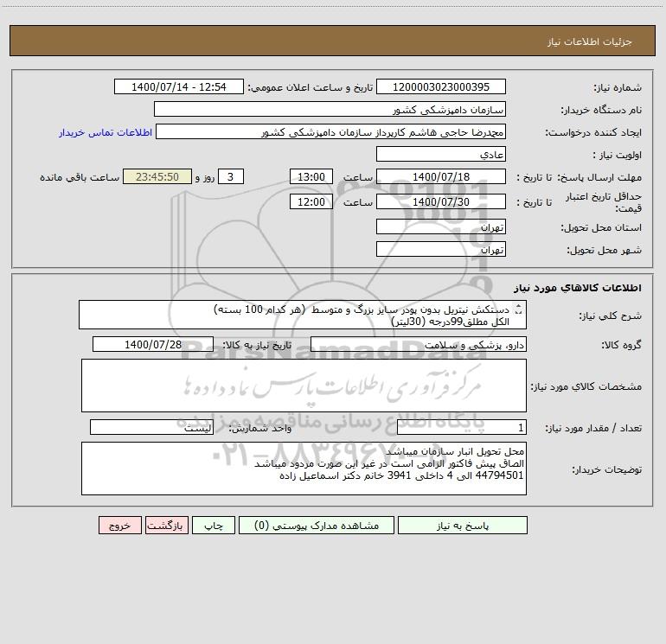The image size is (666, 644).
Task: Click the unit of measure field لیست
Action: (x=151, y=428)
